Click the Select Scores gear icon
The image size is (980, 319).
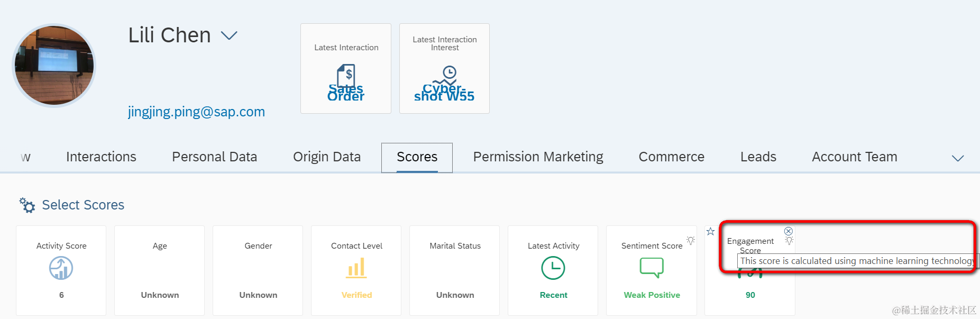tap(27, 205)
